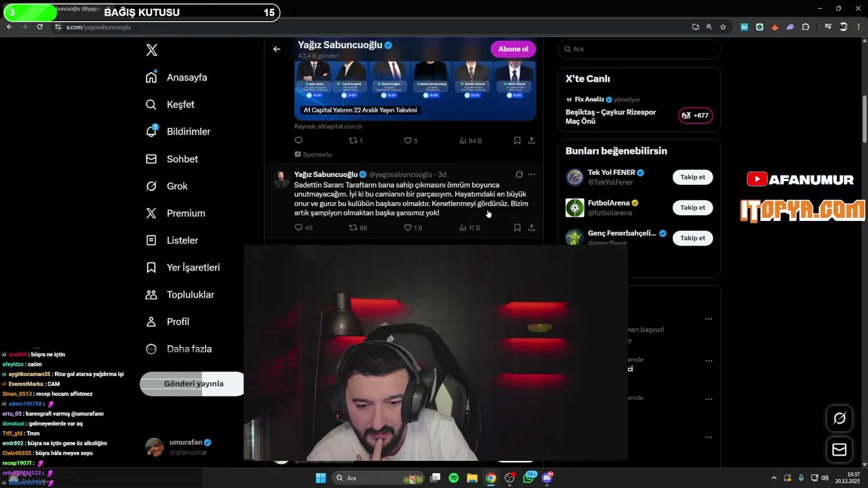Image resolution: width=868 pixels, height=488 pixels.
Task: Open more options in trends panel top
Action: [709, 319]
